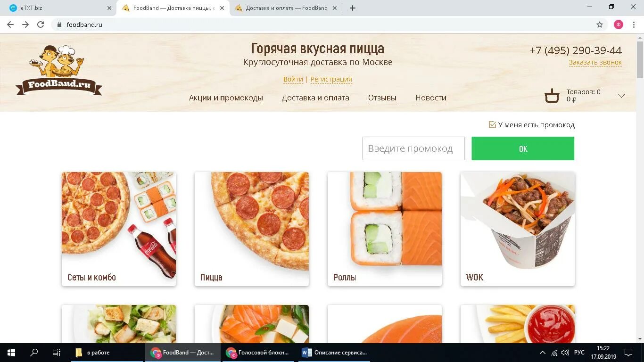Open the shopping cart basket icon
This screenshot has width=644, height=362.
click(x=552, y=96)
